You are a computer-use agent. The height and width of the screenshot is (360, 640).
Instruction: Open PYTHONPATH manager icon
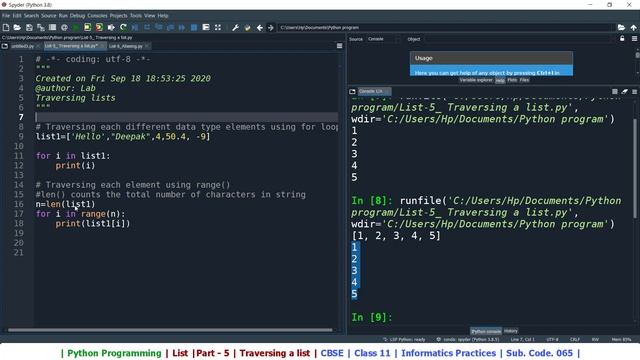pyautogui.click(x=247, y=27)
